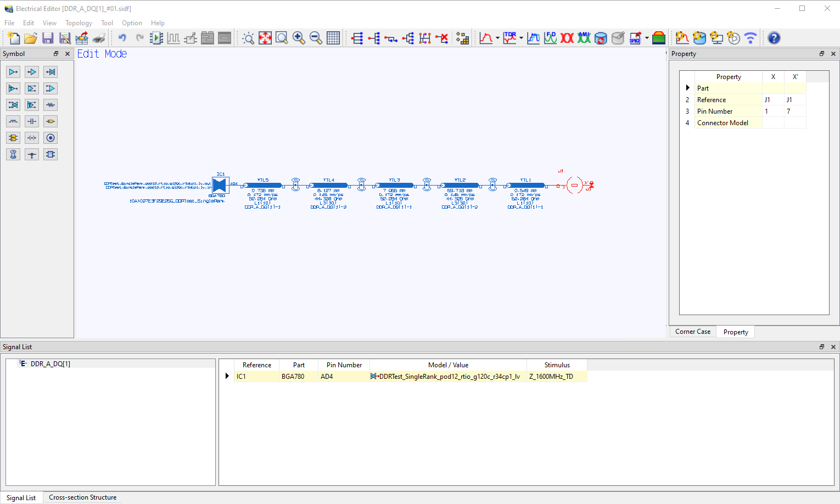Toggle the grid display in the schematic
This screenshot has width=840, height=504.
pyautogui.click(x=333, y=38)
